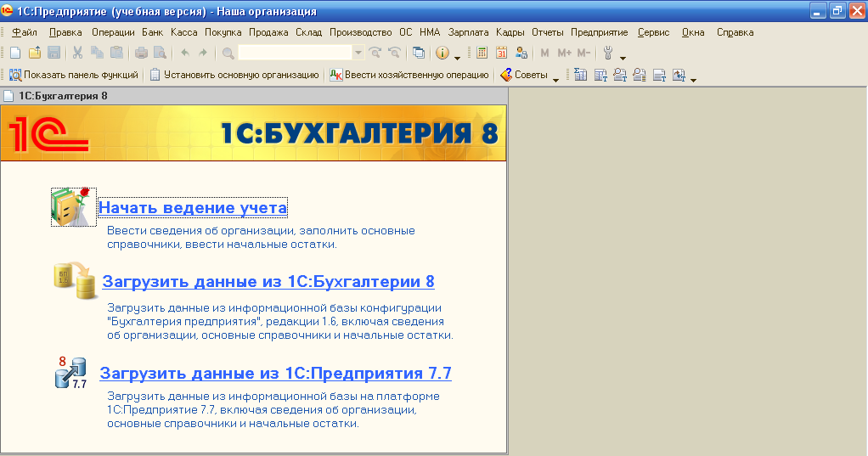Click the Paste clipboard icon
This screenshot has width=868, height=456.
pyautogui.click(x=117, y=53)
